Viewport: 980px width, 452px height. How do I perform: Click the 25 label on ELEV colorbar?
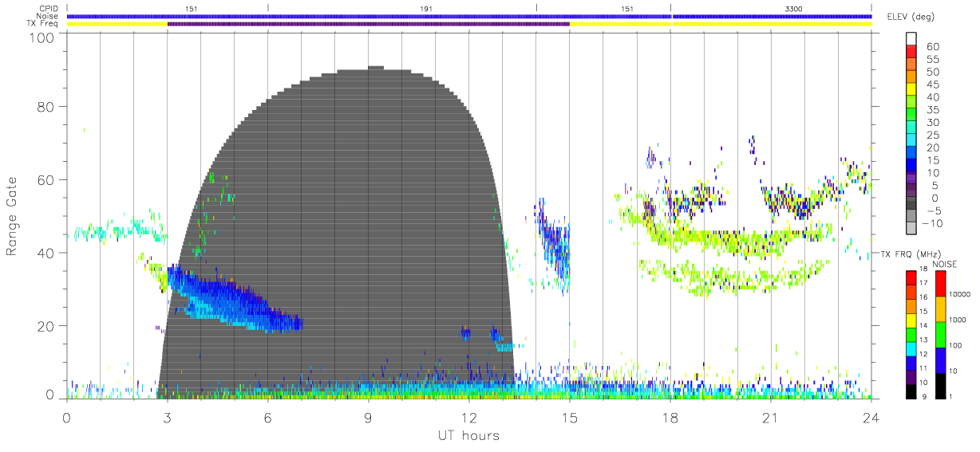click(931, 135)
